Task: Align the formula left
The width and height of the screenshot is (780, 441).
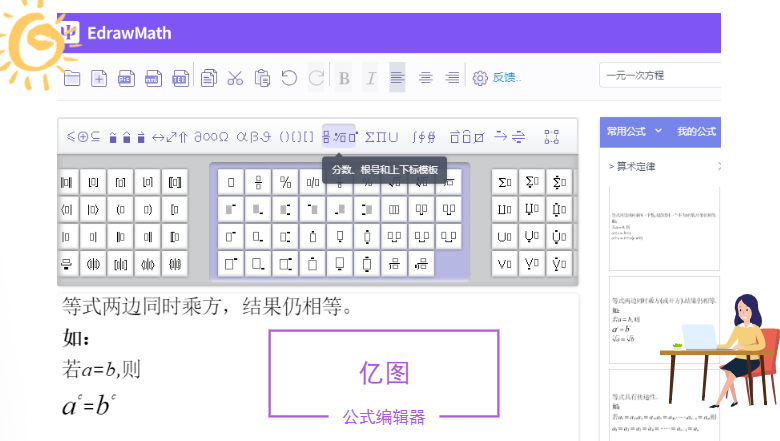Action: [397, 78]
